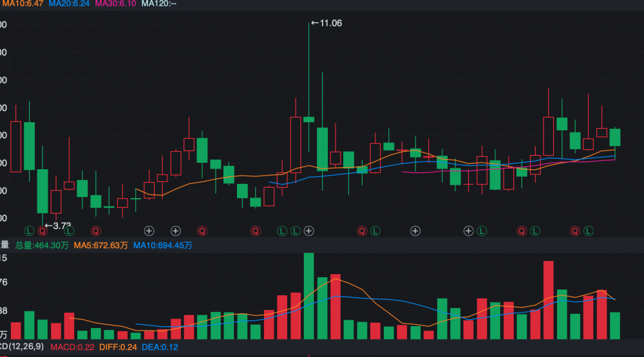Screen dimensions: 644x357
Task: Click the rightmost green L event marker
Action: [x=588, y=230]
